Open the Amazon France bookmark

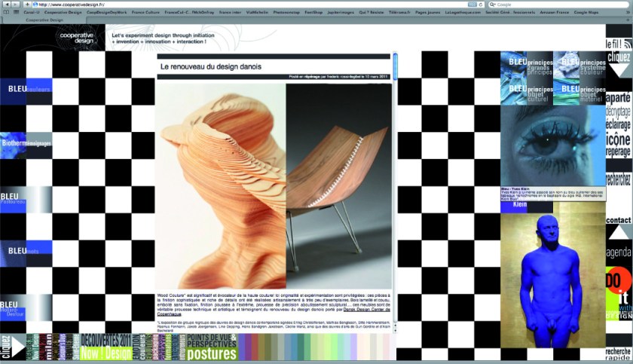coord(555,13)
